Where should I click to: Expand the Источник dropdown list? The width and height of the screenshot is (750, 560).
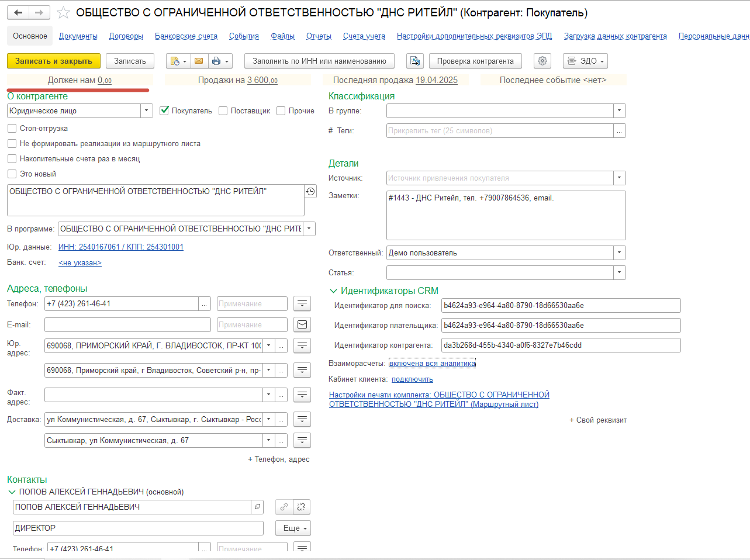pyautogui.click(x=620, y=178)
